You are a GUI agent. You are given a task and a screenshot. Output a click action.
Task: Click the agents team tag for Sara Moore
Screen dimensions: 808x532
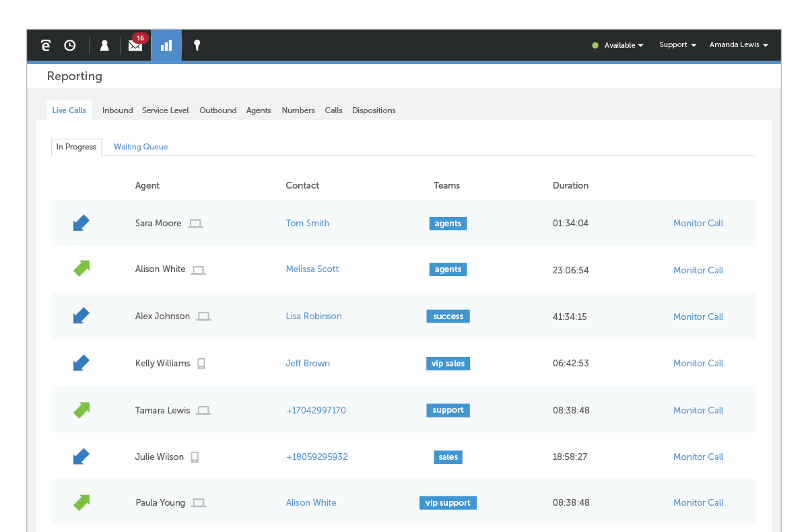pyautogui.click(x=448, y=224)
